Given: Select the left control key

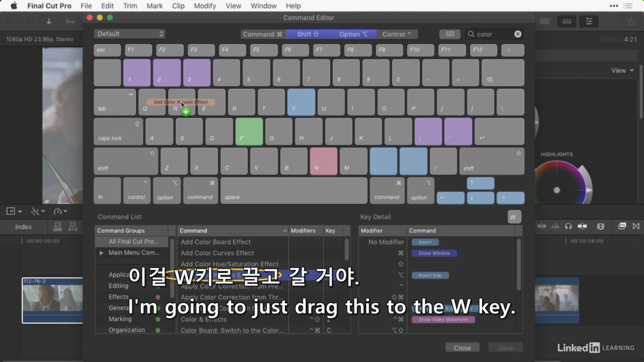Looking at the screenshot, I should pos(137,191).
